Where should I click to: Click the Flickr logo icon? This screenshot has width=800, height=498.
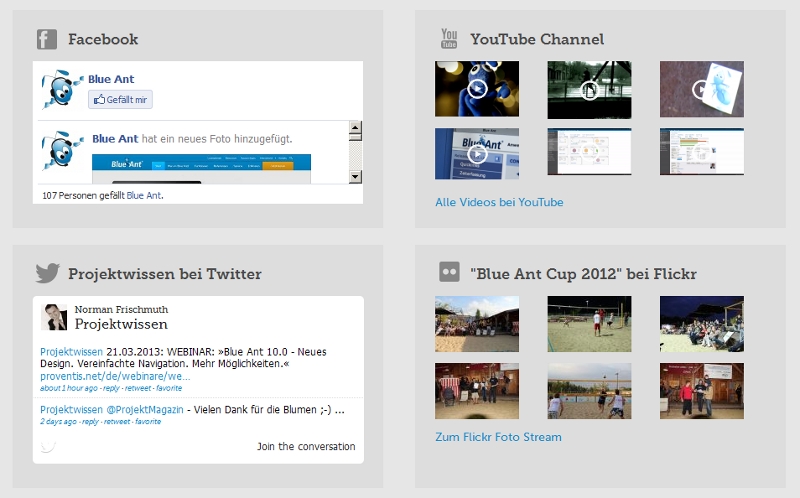pos(449,273)
